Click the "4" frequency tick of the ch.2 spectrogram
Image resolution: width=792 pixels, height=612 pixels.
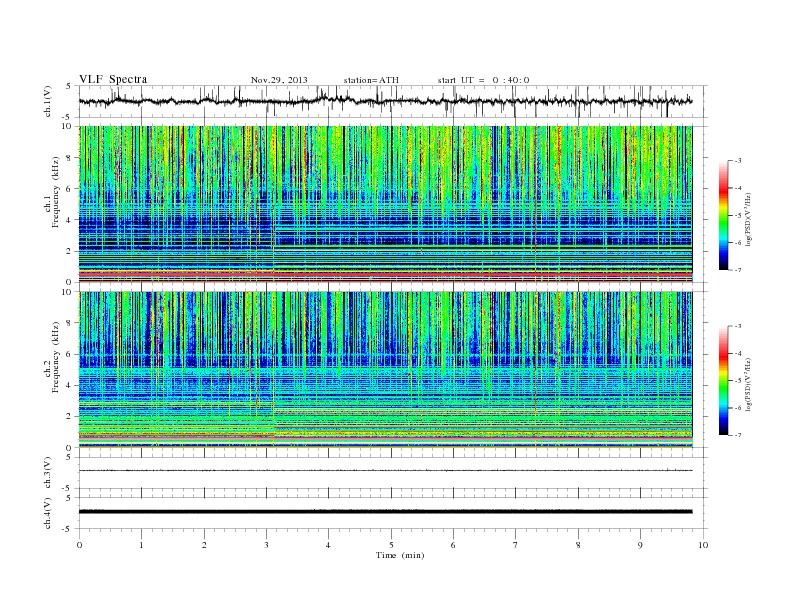pyautogui.click(x=69, y=385)
